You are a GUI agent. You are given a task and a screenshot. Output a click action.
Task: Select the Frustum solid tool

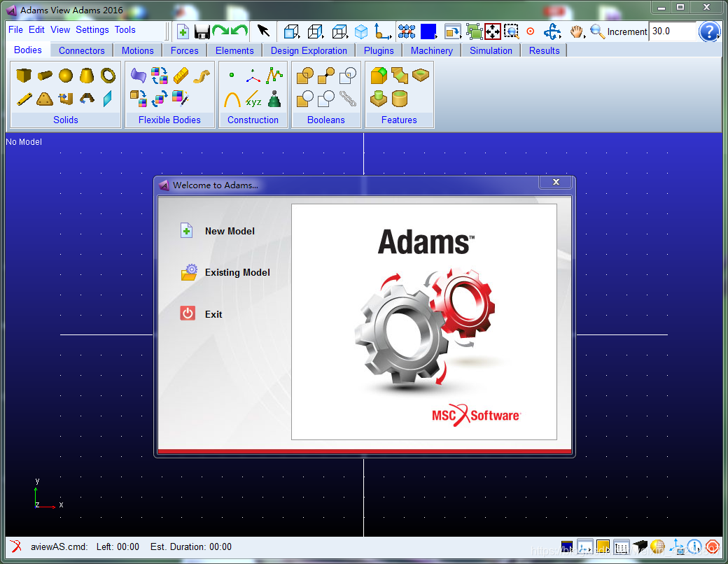[x=87, y=75]
